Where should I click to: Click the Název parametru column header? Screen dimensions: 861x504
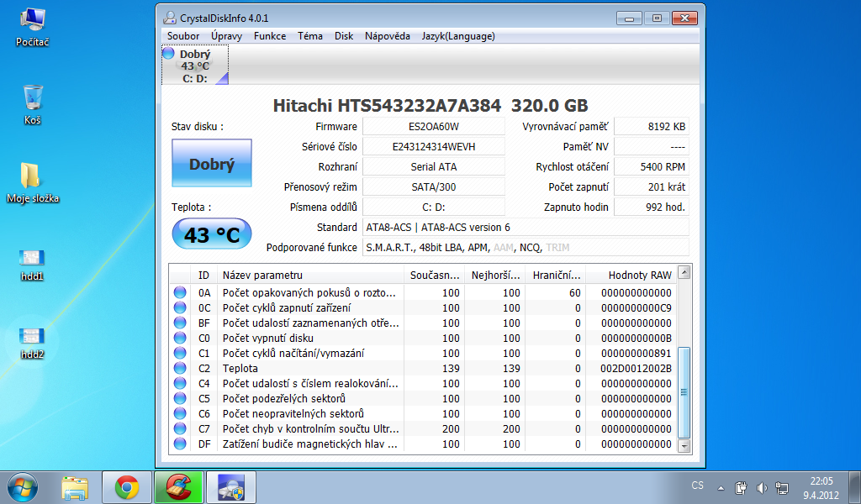point(310,275)
